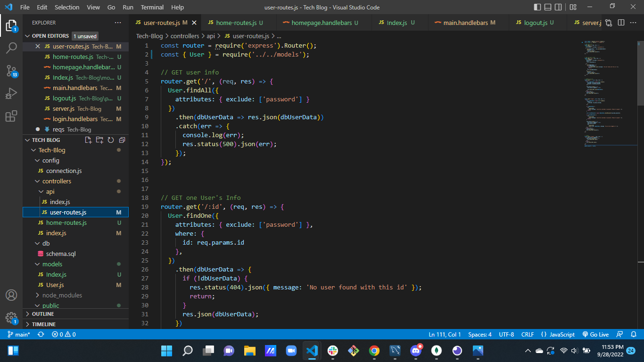The width and height of the screenshot is (644, 362).
Task: Open Source Control view showing 13 changes
Action: 12,71
